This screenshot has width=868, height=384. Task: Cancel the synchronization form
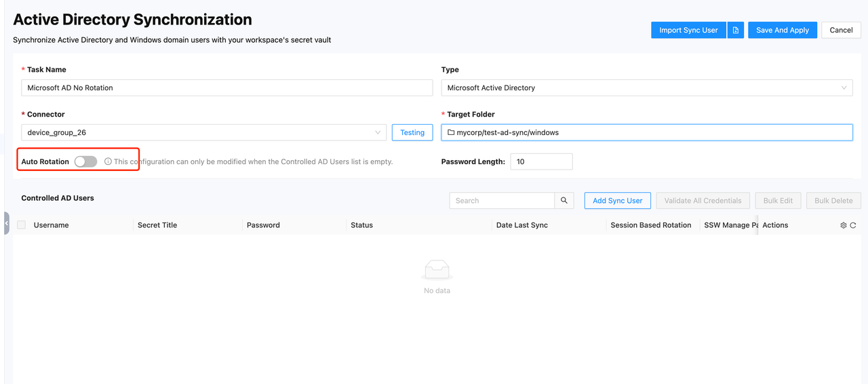[x=841, y=30]
